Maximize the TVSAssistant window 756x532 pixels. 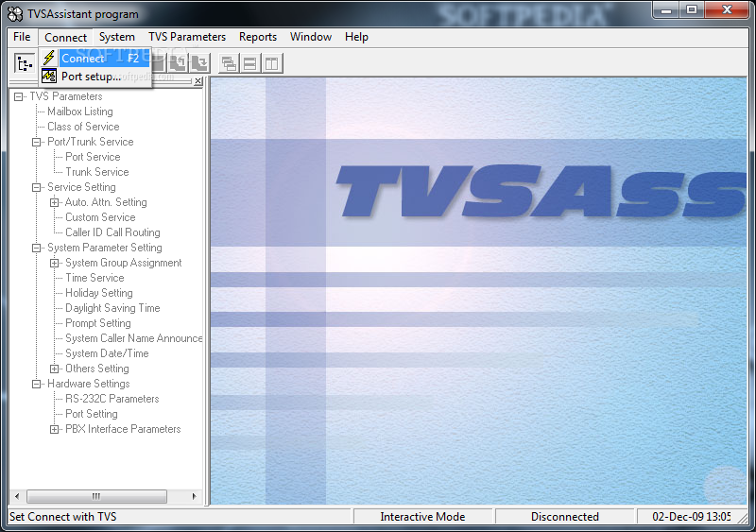click(692, 10)
